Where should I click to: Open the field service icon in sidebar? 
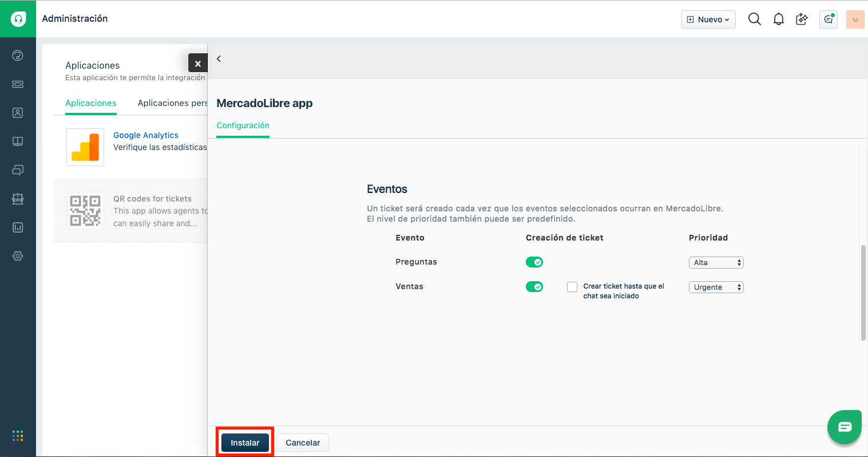(x=18, y=199)
